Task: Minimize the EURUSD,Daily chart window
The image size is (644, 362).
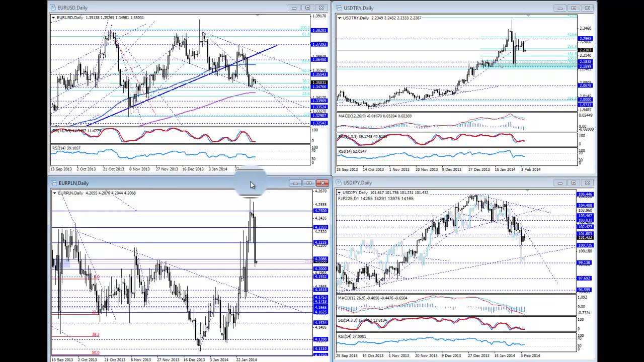Action: coord(294,8)
